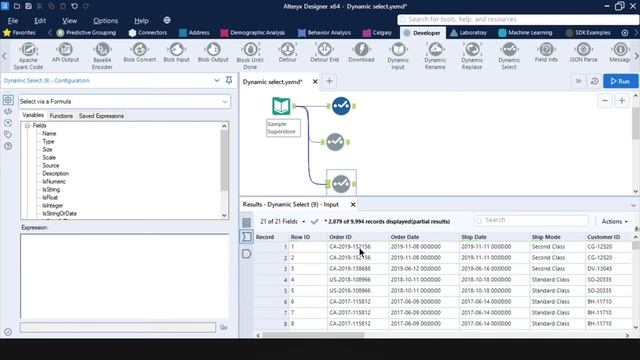Click the Results search field

pos(531,220)
